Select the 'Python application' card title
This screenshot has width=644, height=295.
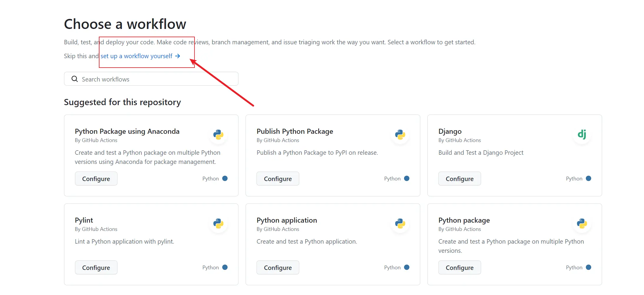287,220
